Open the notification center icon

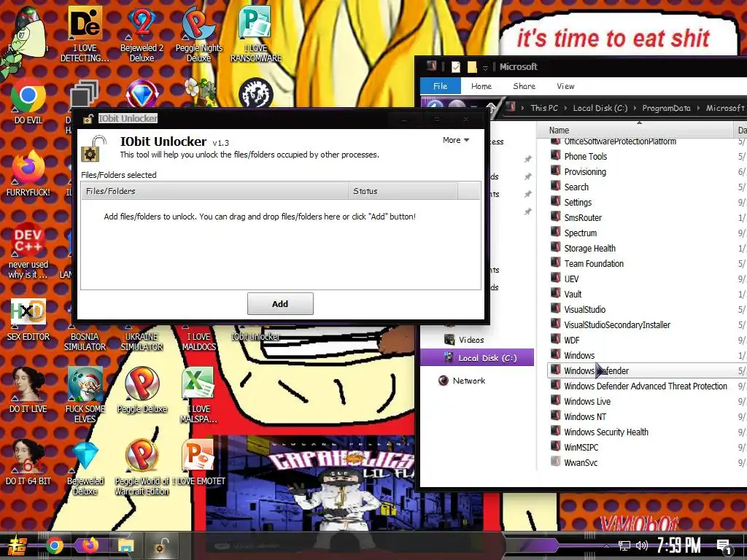pos(725,547)
